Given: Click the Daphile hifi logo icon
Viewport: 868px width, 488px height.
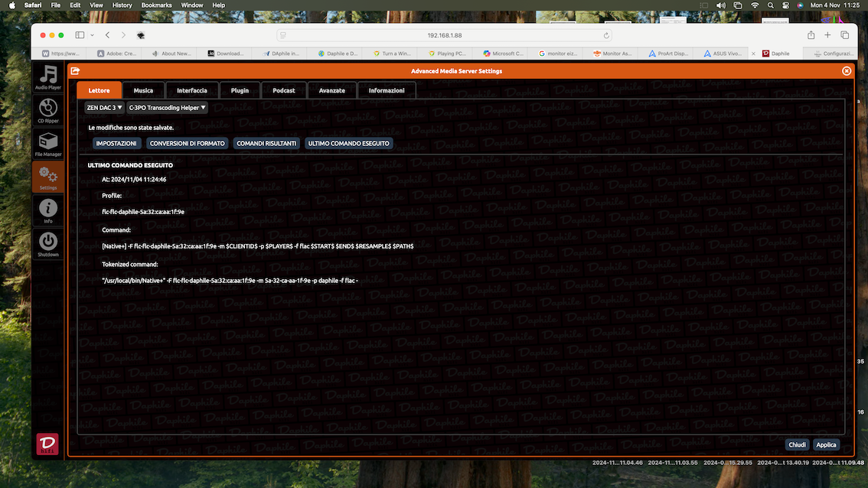Looking at the screenshot, I should [x=47, y=444].
